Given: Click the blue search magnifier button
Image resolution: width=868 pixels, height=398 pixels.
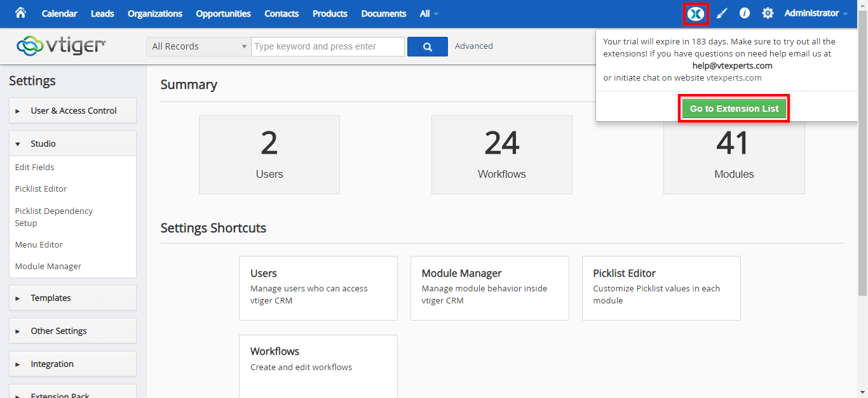Looking at the screenshot, I should pyautogui.click(x=428, y=46).
